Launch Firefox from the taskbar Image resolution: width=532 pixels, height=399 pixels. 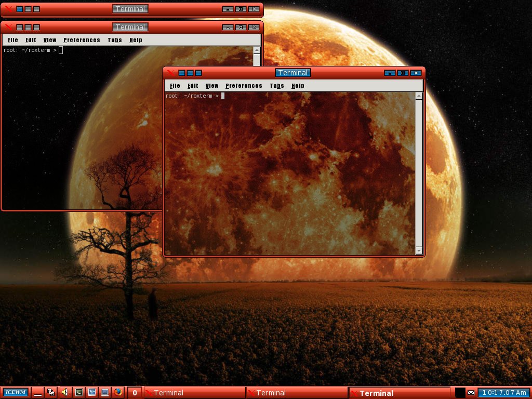click(118, 393)
